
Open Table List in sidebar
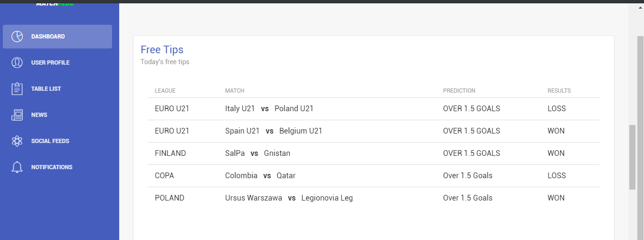click(x=57, y=89)
